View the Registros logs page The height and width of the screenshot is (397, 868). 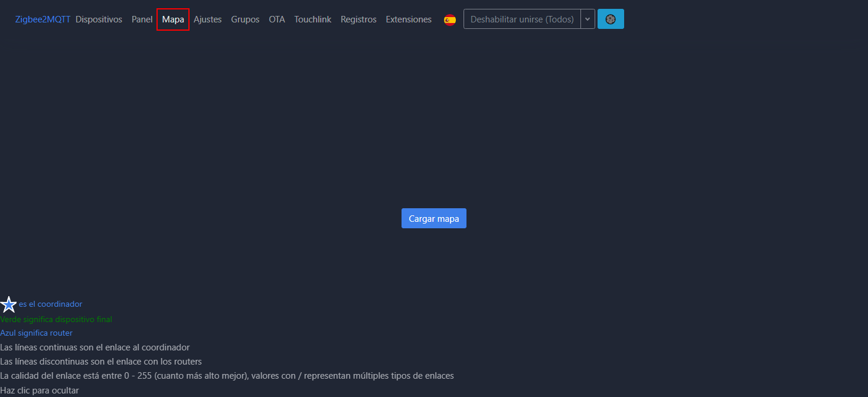point(358,19)
